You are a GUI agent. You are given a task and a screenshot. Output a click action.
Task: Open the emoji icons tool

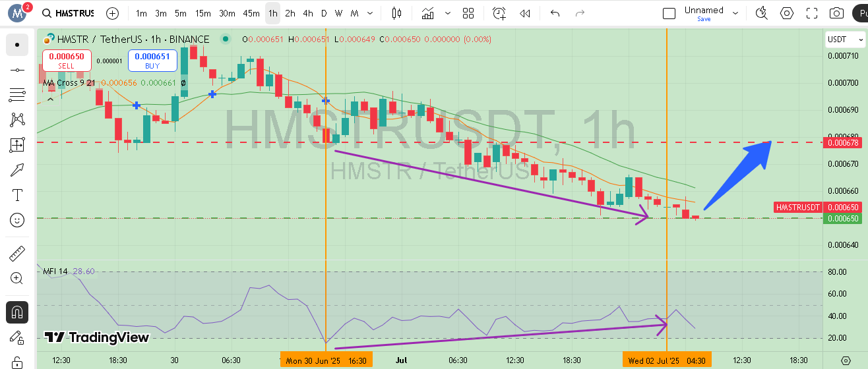coord(17,220)
